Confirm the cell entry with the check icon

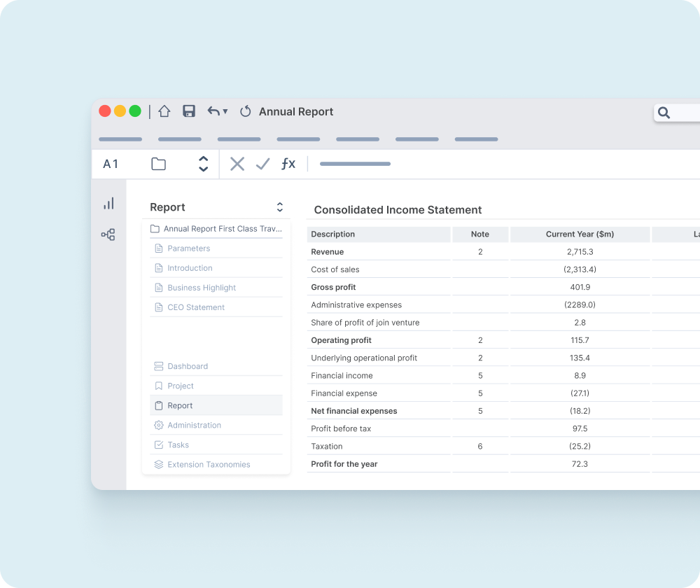coord(262,163)
